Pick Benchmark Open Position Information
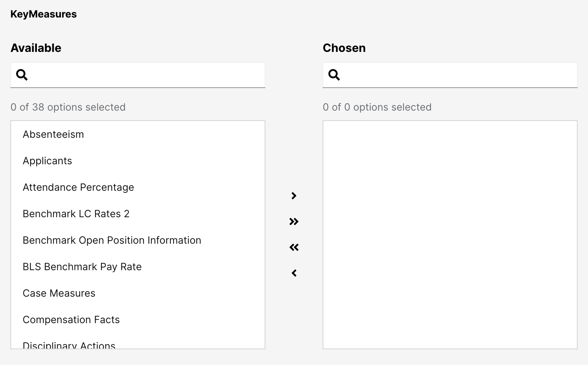The image size is (588, 365). tap(112, 240)
